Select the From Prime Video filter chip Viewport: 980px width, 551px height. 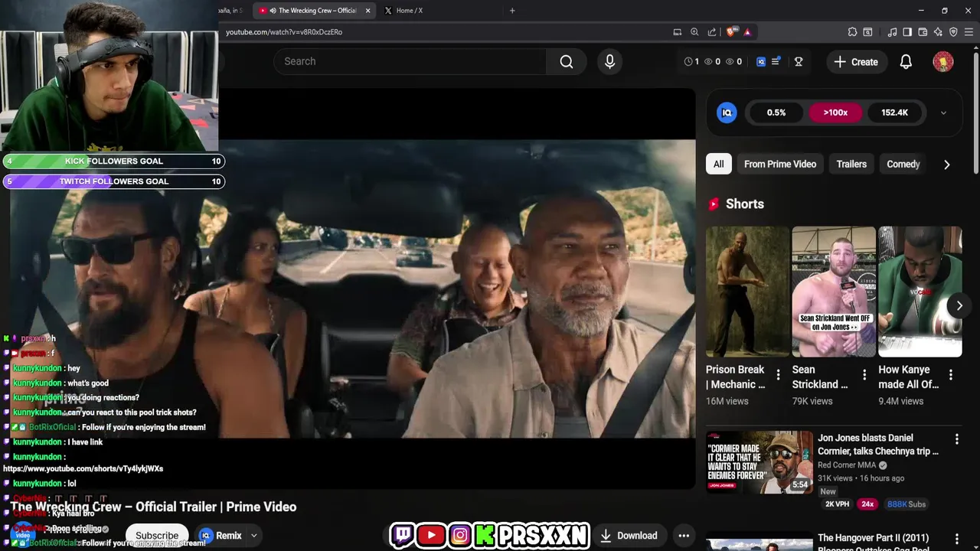pos(780,165)
